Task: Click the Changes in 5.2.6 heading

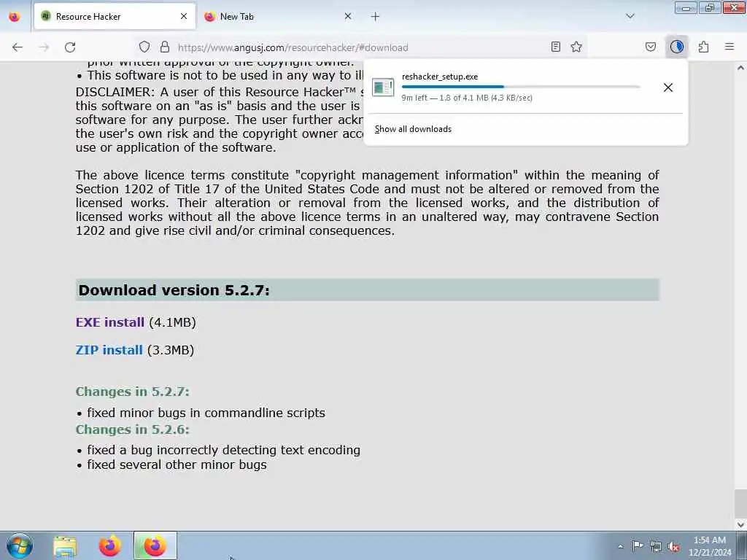Action: tap(133, 429)
